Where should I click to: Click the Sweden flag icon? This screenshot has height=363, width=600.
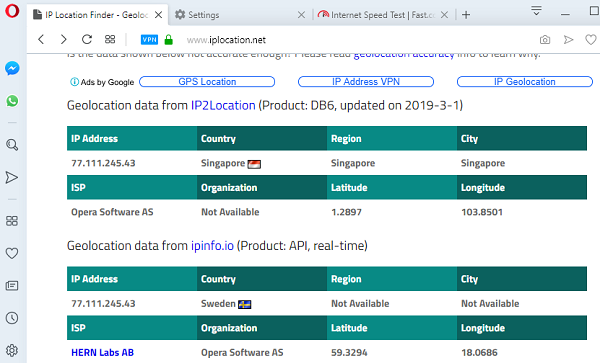click(x=245, y=304)
